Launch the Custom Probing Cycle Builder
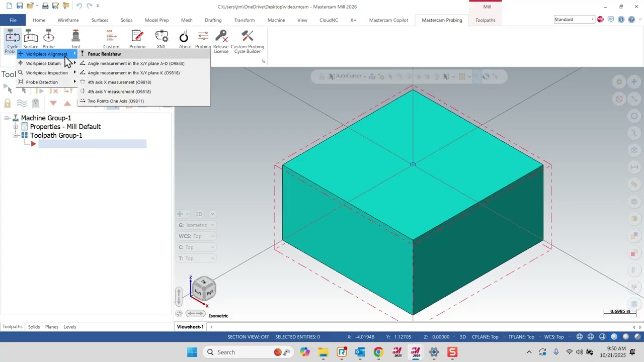This screenshot has height=362, width=644. [247, 41]
